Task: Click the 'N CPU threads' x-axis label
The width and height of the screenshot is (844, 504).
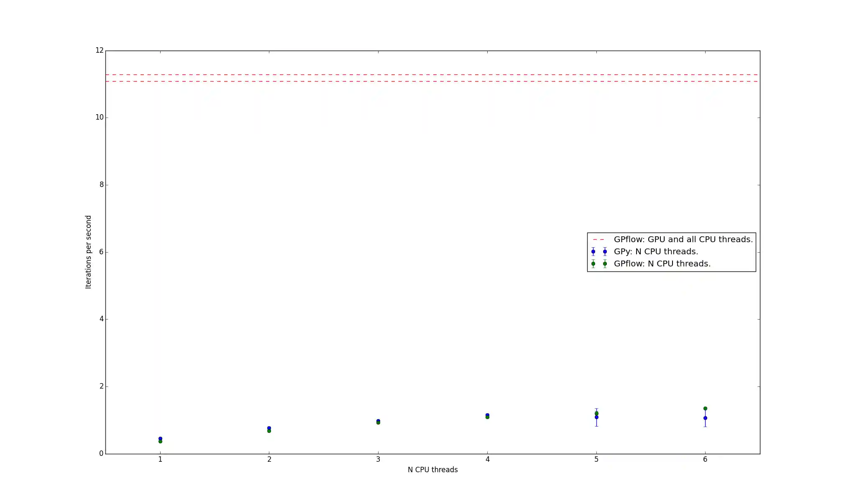Action: coord(432,470)
